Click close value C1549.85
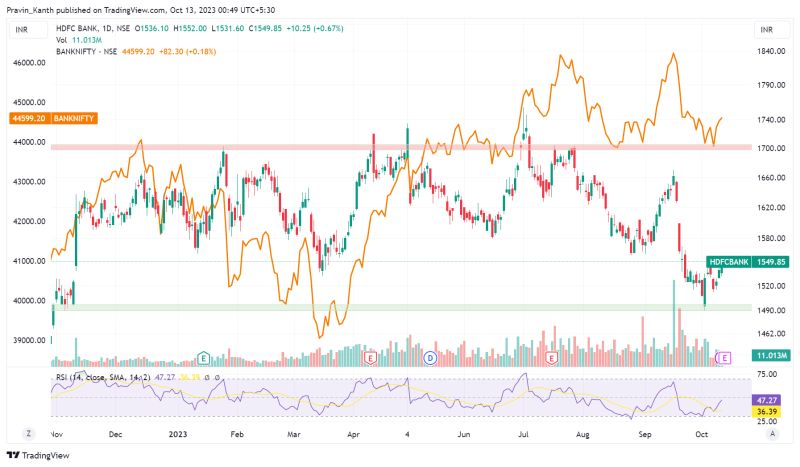The width and height of the screenshot is (800, 467). click(265, 29)
